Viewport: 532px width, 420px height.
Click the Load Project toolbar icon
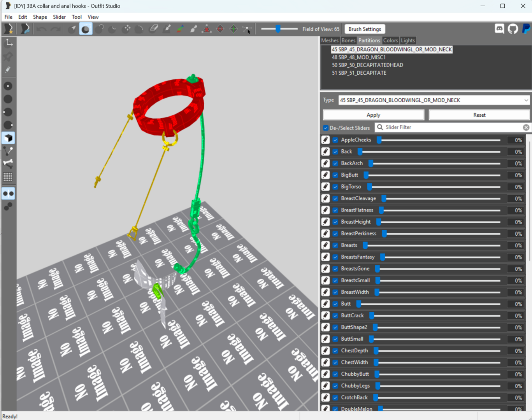click(25, 29)
